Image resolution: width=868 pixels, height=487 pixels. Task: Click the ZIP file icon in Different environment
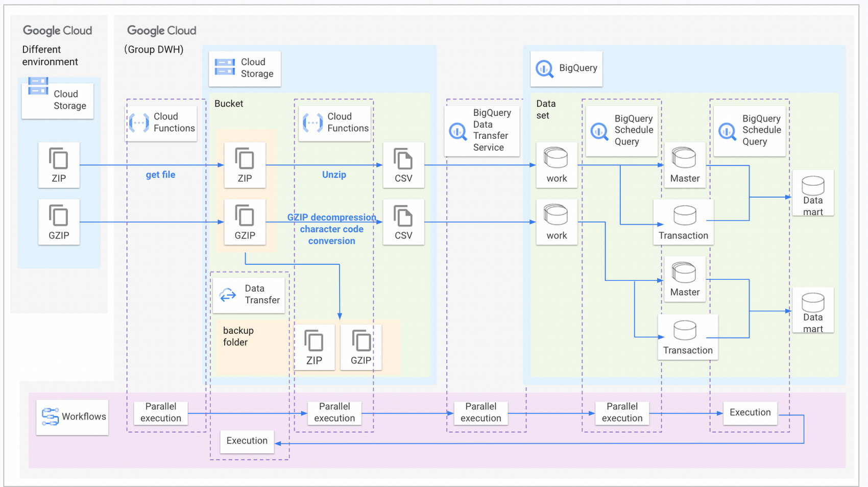pos(59,158)
